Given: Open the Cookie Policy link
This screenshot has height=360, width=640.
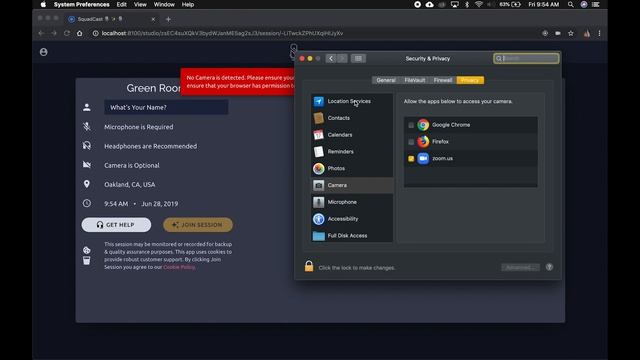Looking at the screenshot, I should click(x=179, y=267).
